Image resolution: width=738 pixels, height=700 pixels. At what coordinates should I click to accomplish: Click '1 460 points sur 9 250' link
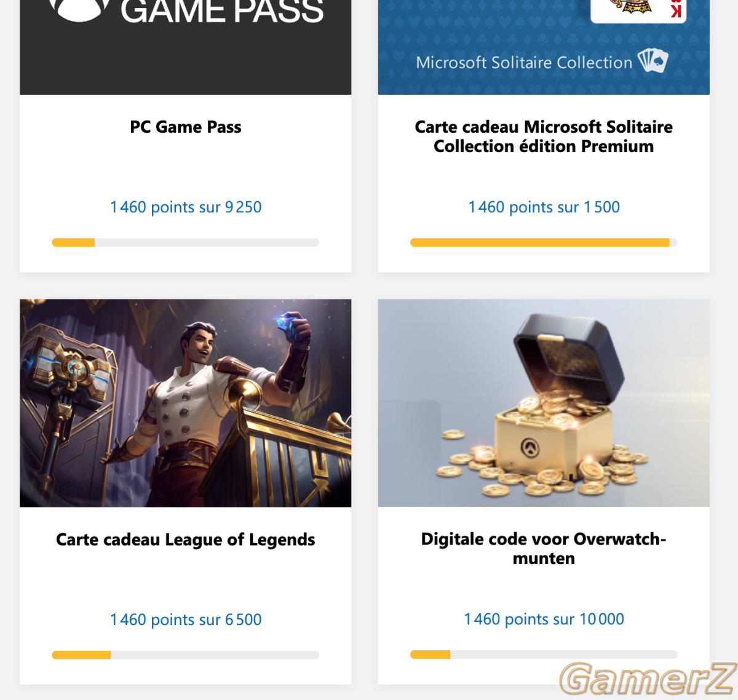(x=186, y=207)
